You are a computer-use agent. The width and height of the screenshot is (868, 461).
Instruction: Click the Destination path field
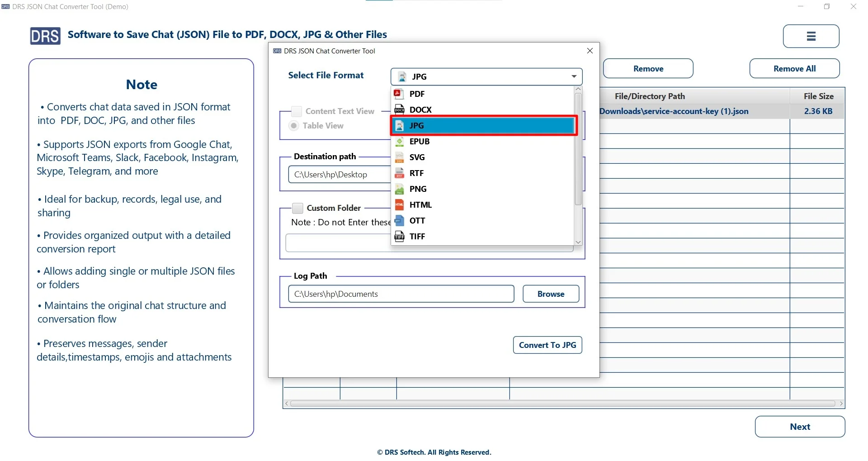[x=340, y=175]
